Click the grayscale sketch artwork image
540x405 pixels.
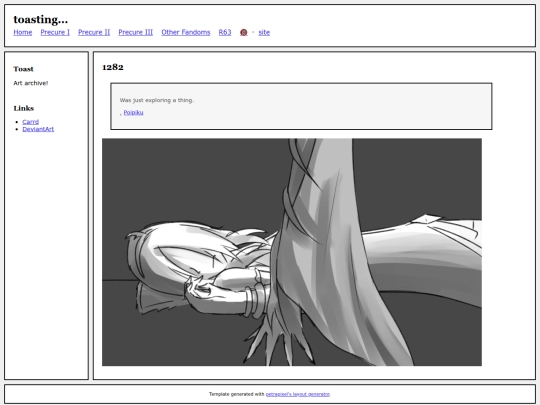click(292, 252)
